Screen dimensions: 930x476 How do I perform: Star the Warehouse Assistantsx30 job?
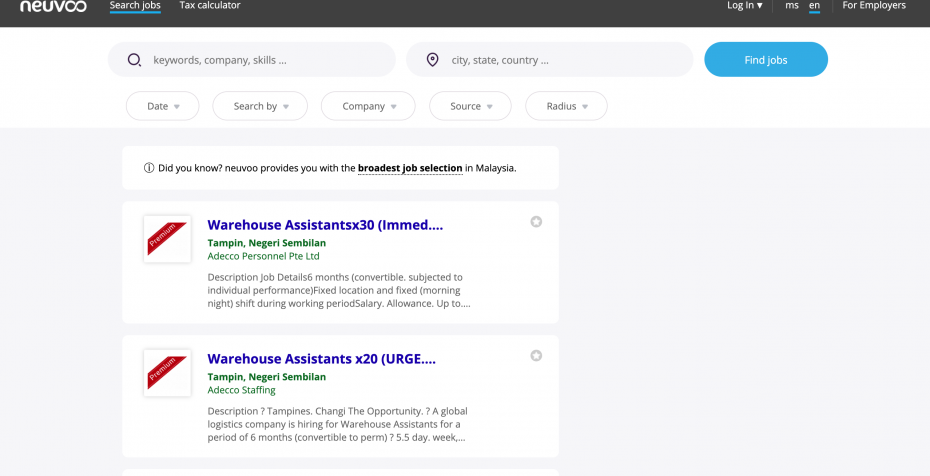pyautogui.click(x=536, y=222)
